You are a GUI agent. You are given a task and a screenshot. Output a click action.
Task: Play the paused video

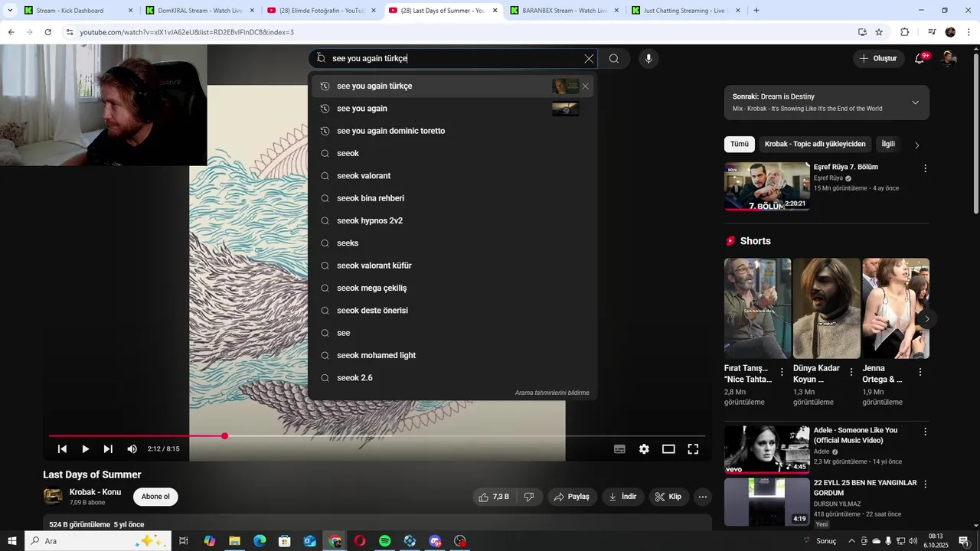coord(85,449)
